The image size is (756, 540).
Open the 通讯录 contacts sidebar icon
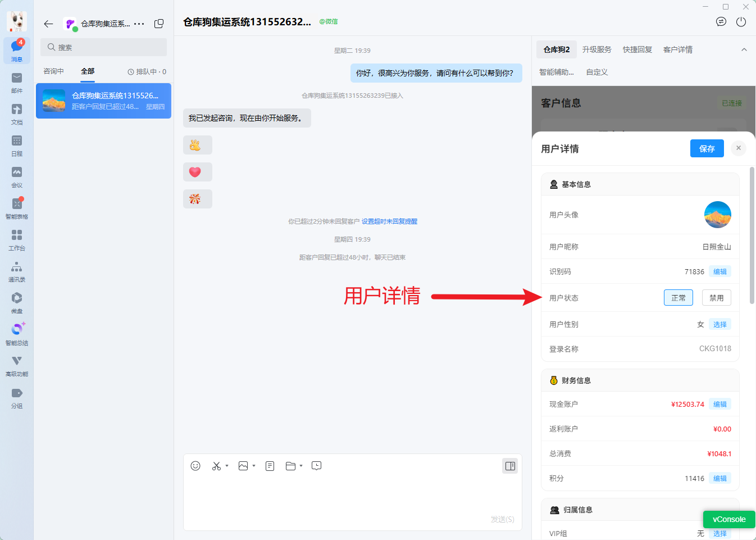tap(17, 271)
